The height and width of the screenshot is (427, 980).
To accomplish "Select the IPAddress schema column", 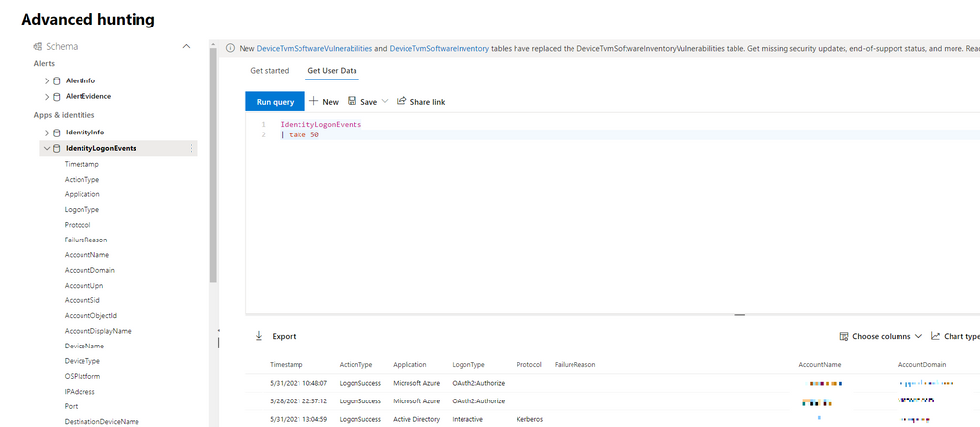I will pyautogui.click(x=80, y=392).
